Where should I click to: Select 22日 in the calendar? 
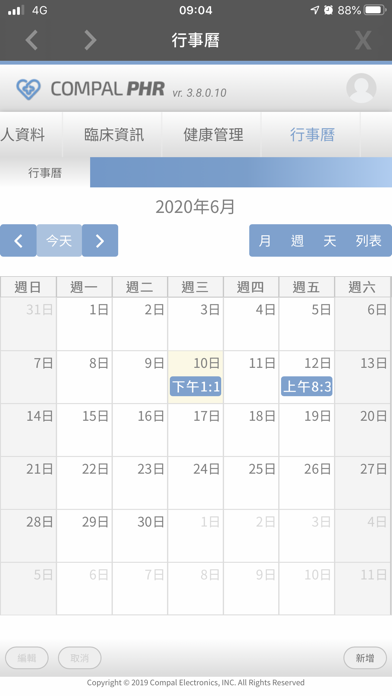pyautogui.click(x=84, y=483)
